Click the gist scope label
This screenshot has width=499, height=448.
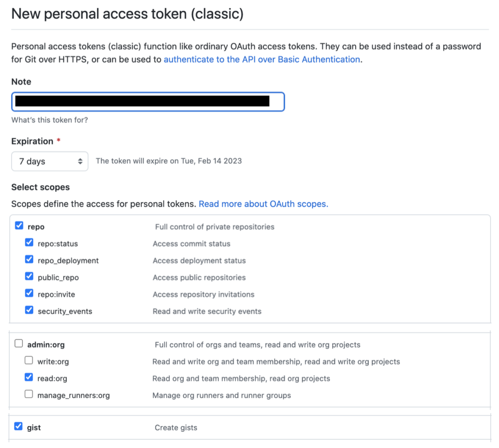click(34, 428)
